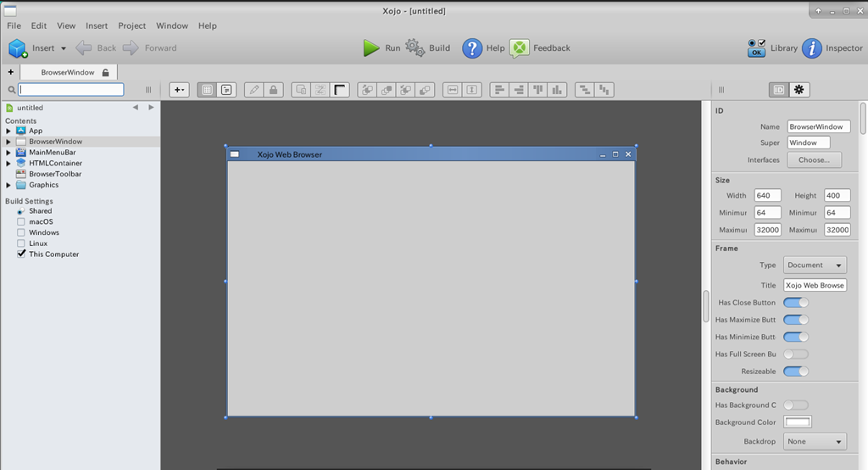Switch to code editor view icon
This screenshot has height=470, width=868.
[226, 90]
